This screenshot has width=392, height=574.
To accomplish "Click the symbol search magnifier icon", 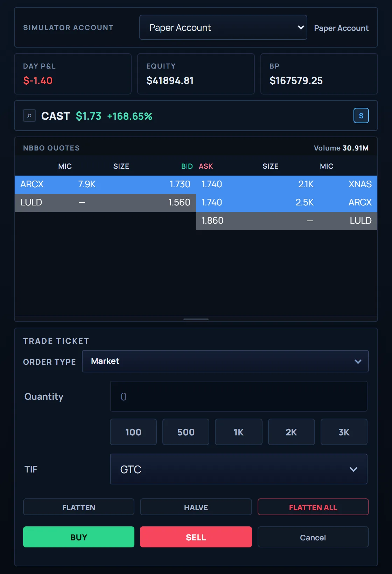I will [x=29, y=115].
